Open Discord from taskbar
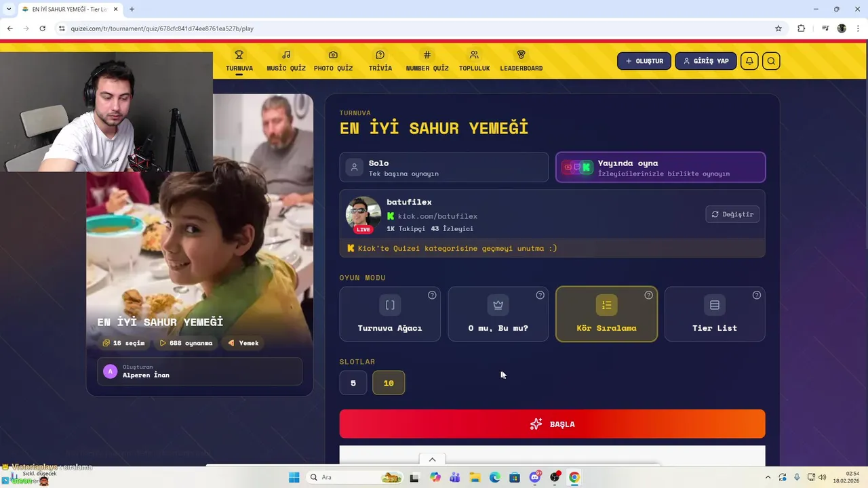Image resolution: width=868 pixels, height=488 pixels. tap(535, 477)
